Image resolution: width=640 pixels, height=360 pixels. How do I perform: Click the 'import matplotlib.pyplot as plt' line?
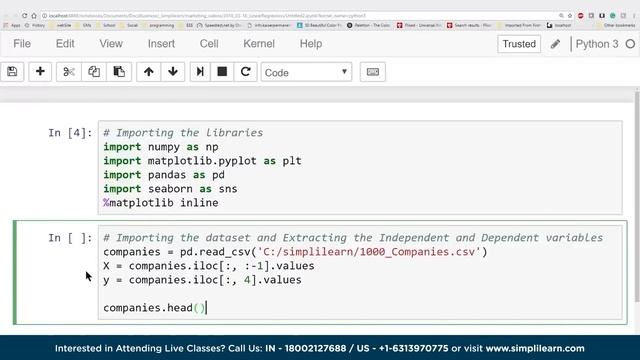pos(202,161)
